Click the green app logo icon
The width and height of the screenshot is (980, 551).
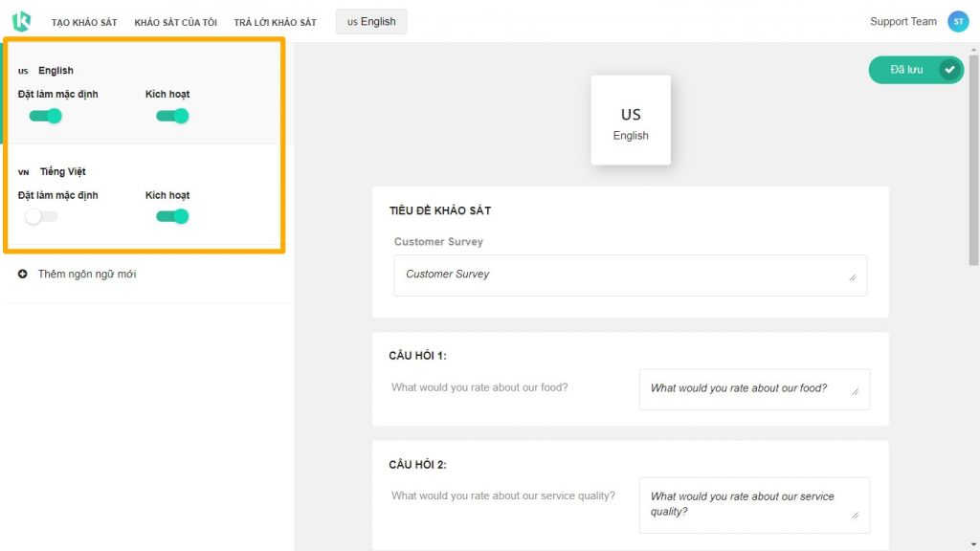point(21,21)
